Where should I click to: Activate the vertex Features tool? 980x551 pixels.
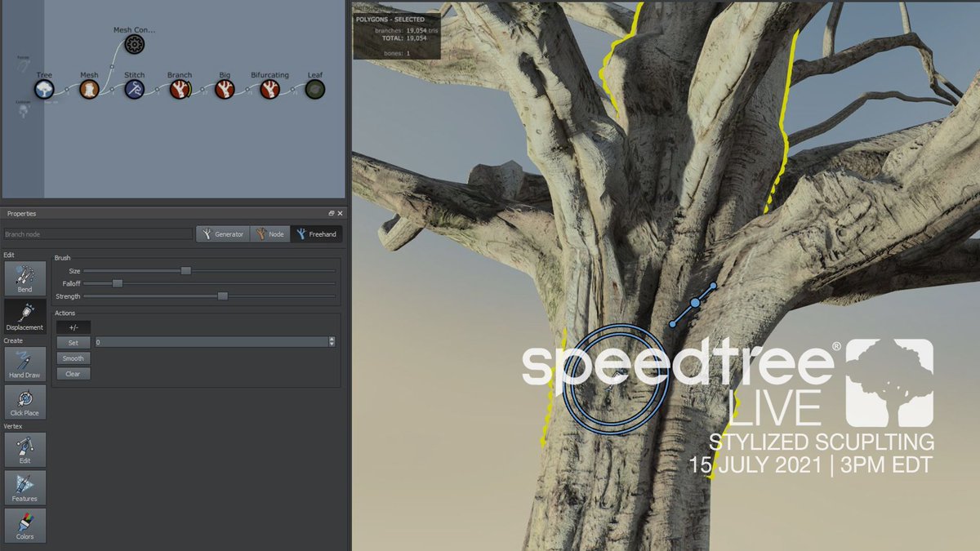(x=24, y=487)
